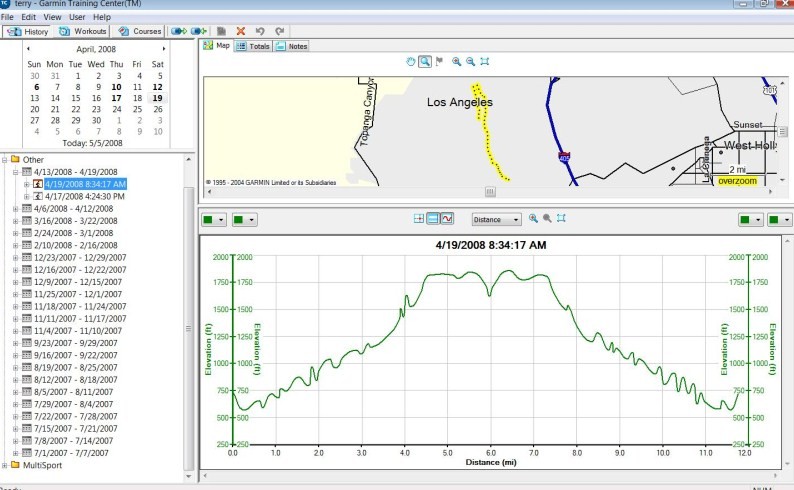Click the Today: 5/5/2008 link
The width and height of the screenshot is (794, 490).
pyautogui.click(x=92, y=143)
